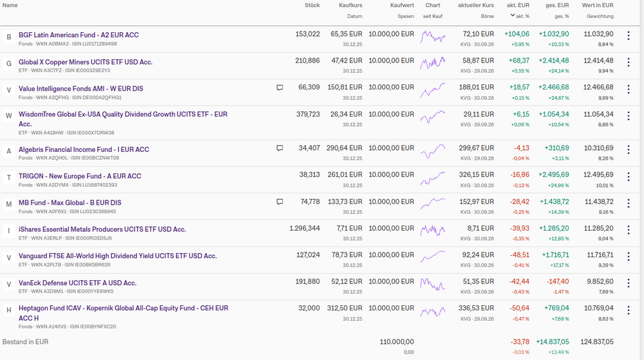Screen dimensions: 644x360
Task: Open the sparkline chart for Vanguard FTSE All-World
Action: point(433,256)
